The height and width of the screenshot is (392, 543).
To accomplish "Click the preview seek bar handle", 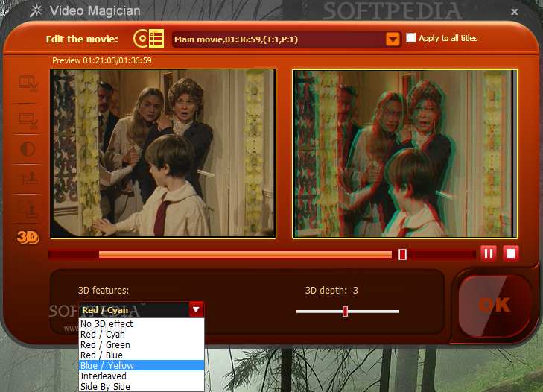I will pos(402,254).
